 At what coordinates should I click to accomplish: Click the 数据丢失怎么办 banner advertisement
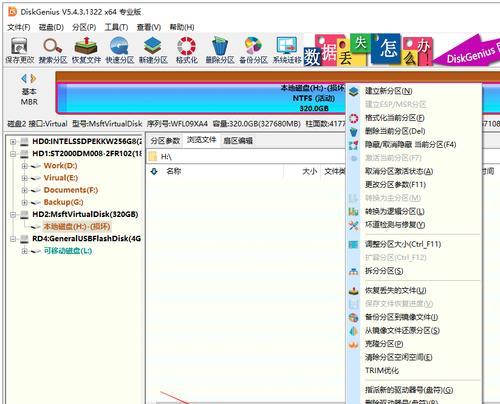point(368,49)
